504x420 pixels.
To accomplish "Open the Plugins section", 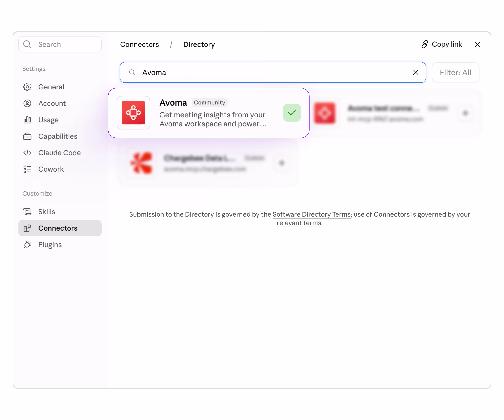I will tap(60, 245).
